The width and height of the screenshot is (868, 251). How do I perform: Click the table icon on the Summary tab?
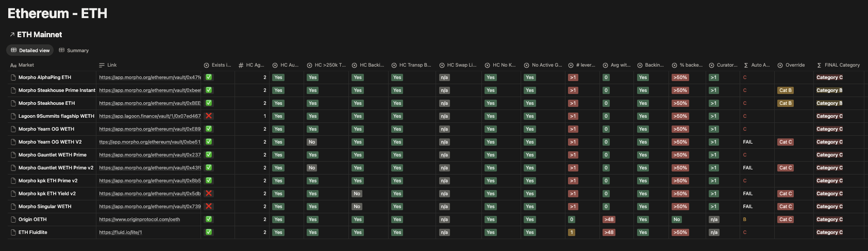tap(62, 50)
